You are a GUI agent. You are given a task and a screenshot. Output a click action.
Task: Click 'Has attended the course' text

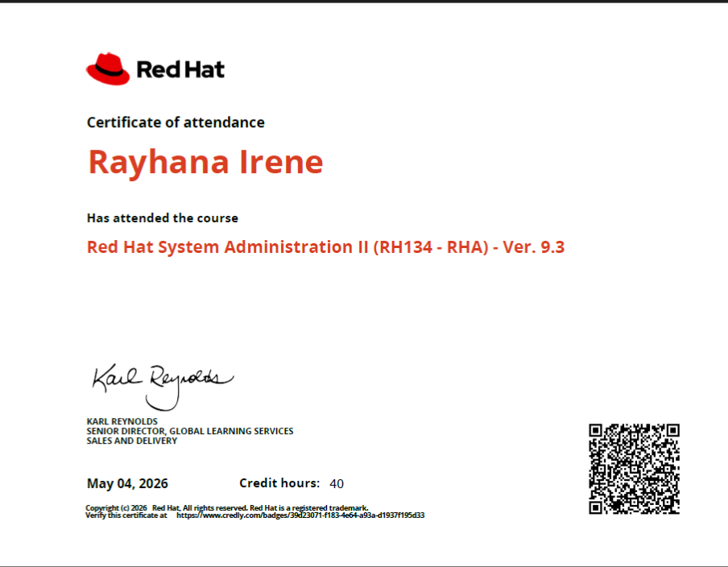click(x=163, y=217)
